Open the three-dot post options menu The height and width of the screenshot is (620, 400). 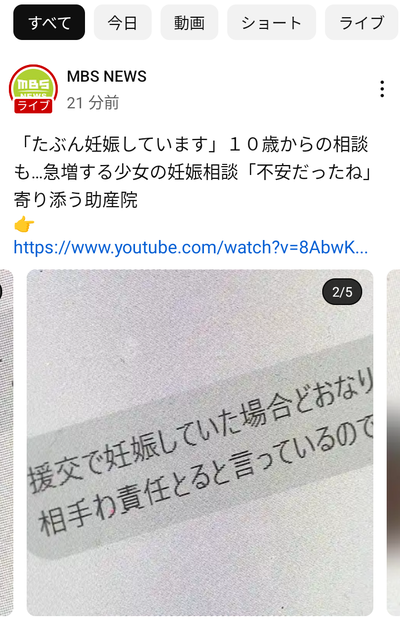tap(382, 89)
